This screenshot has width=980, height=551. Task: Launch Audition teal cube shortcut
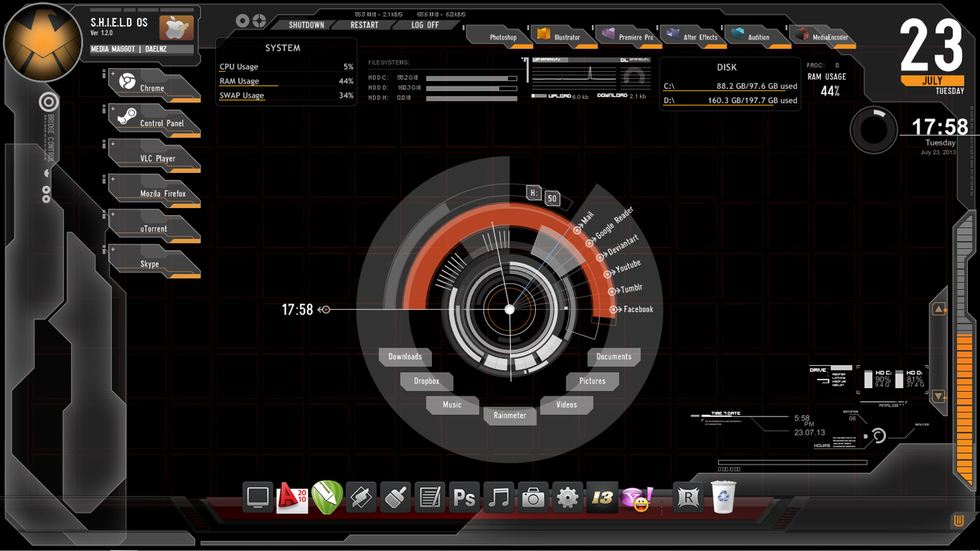click(757, 35)
